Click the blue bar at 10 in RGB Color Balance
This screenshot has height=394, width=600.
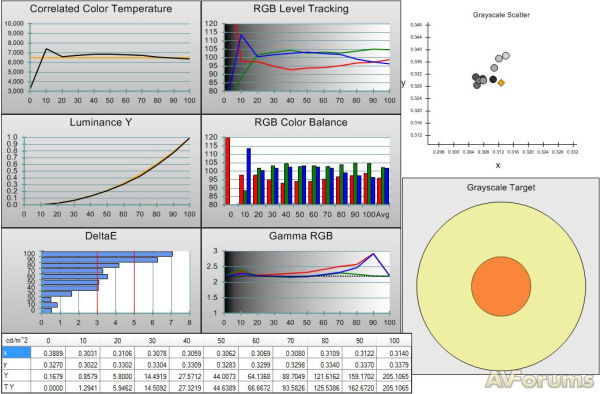pos(249,176)
